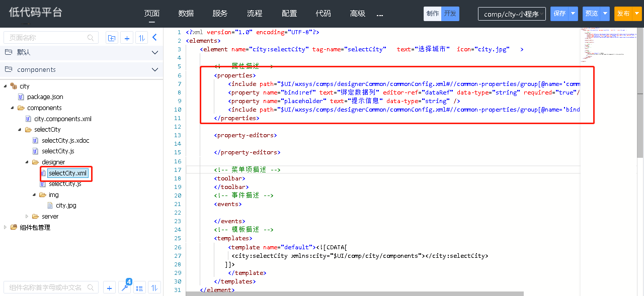
Task: Open the 数据 menu tab
Action: click(186, 14)
